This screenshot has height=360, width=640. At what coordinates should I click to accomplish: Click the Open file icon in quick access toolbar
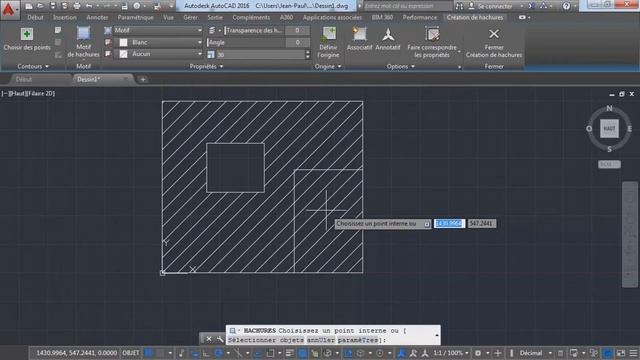(40, 6)
